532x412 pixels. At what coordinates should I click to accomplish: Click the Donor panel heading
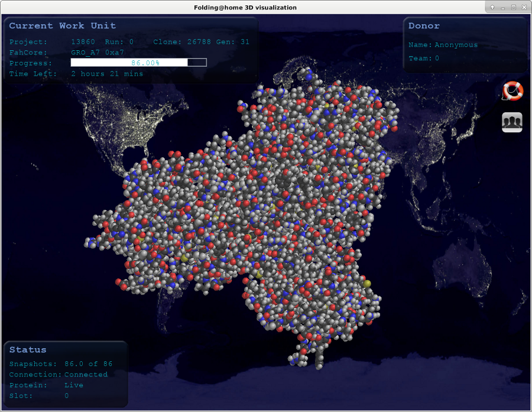(424, 26)
